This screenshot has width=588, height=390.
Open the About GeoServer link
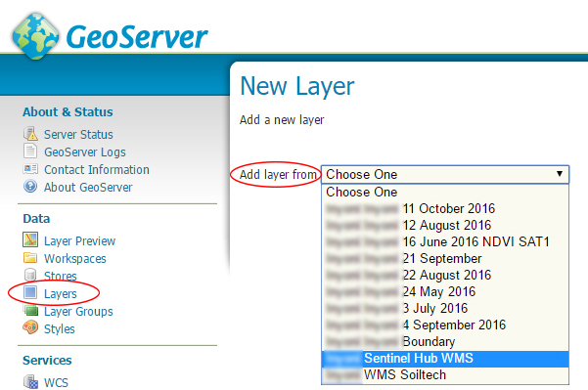(88, 187)
